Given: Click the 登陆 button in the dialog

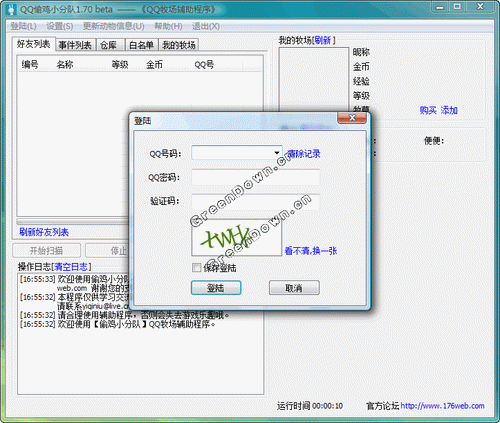Looking at the screenshot, I should (216, 288).
